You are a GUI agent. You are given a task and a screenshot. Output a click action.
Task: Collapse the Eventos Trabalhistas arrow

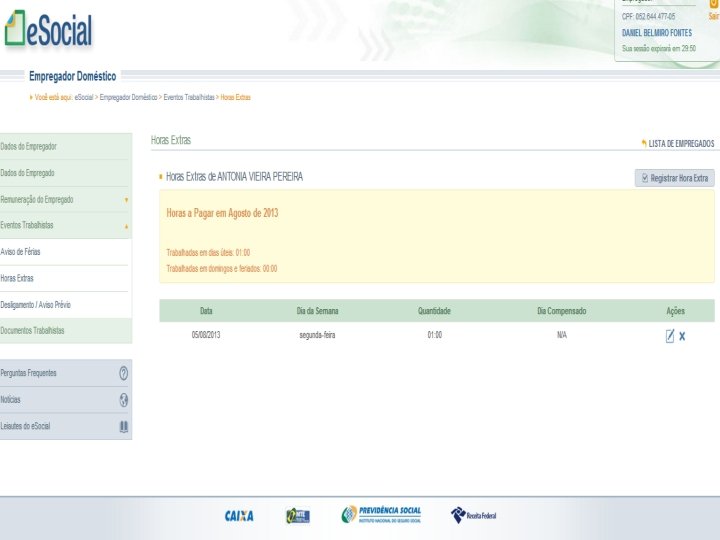(x=126, y=226)
